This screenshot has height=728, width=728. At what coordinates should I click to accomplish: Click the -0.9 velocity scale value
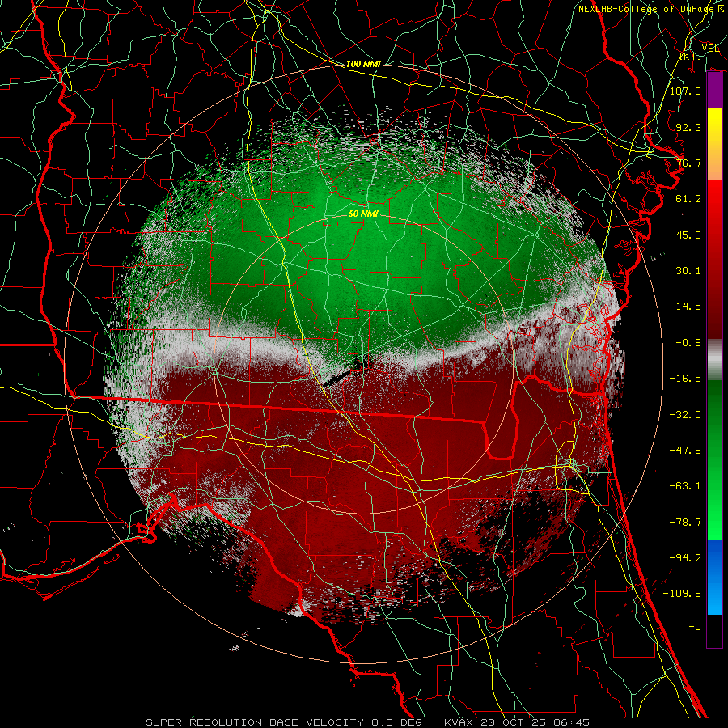[688, 343]
